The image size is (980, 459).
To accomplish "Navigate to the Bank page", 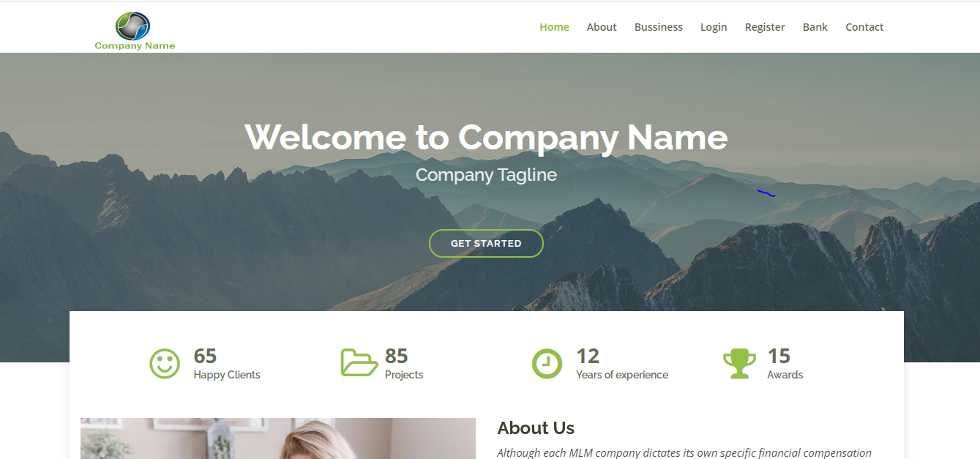I will (815, 27).
